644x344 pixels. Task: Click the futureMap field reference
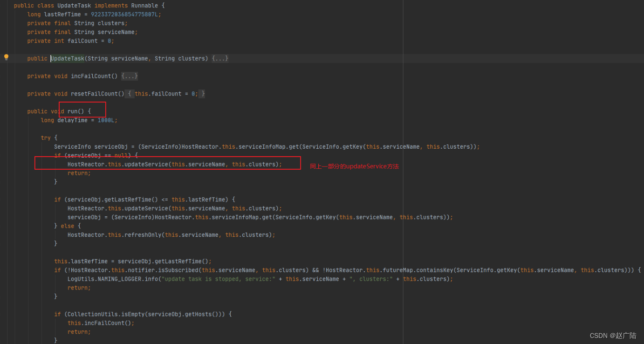398,270
